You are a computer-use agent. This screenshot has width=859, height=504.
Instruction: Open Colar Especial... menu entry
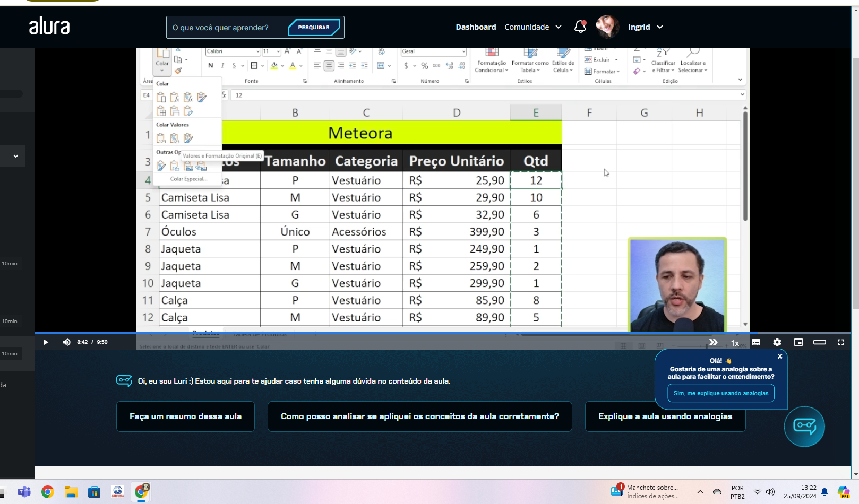click(188, 179)
